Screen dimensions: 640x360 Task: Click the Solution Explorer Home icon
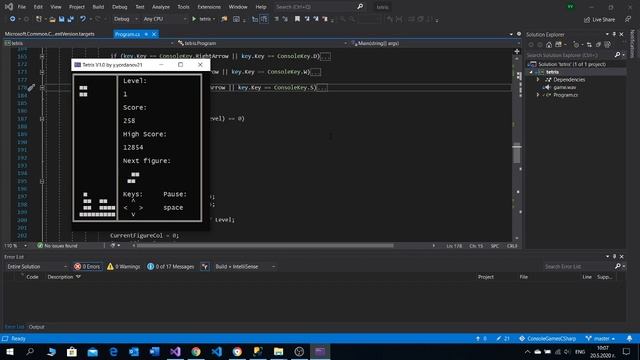(x=549, y=45)
